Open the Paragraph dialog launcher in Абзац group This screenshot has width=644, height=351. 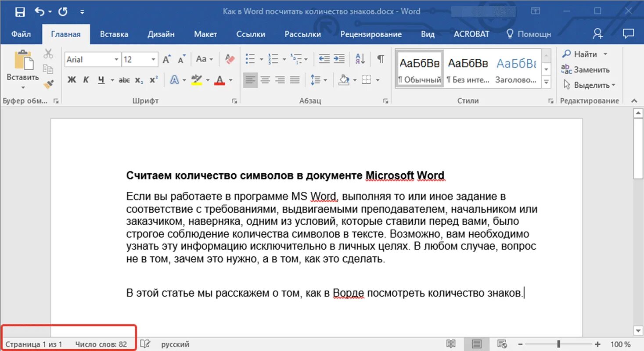pos(385,101)
